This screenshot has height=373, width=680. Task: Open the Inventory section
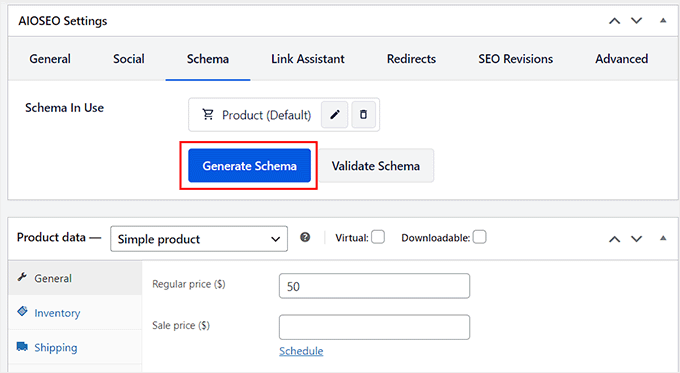tap(75, 313)
